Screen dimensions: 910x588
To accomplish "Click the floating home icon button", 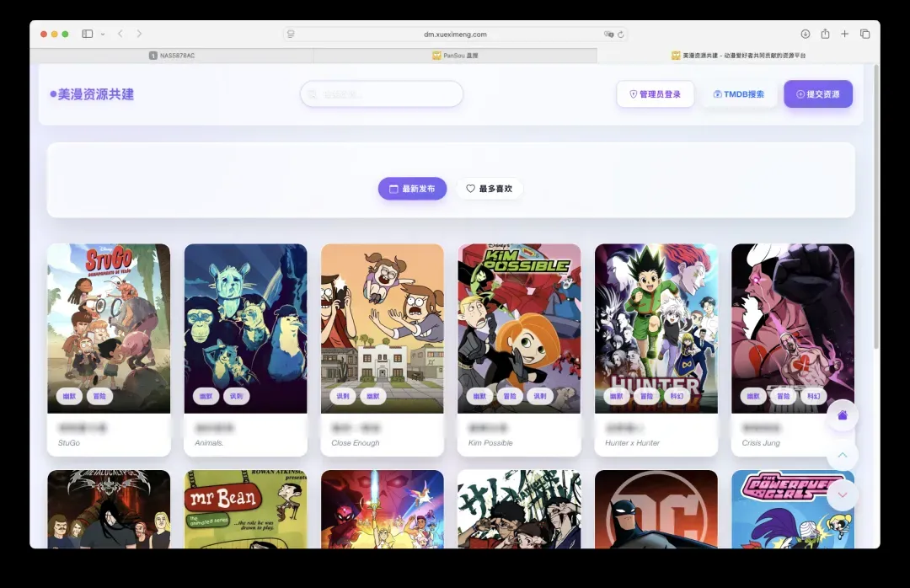I will click(843, 415).
